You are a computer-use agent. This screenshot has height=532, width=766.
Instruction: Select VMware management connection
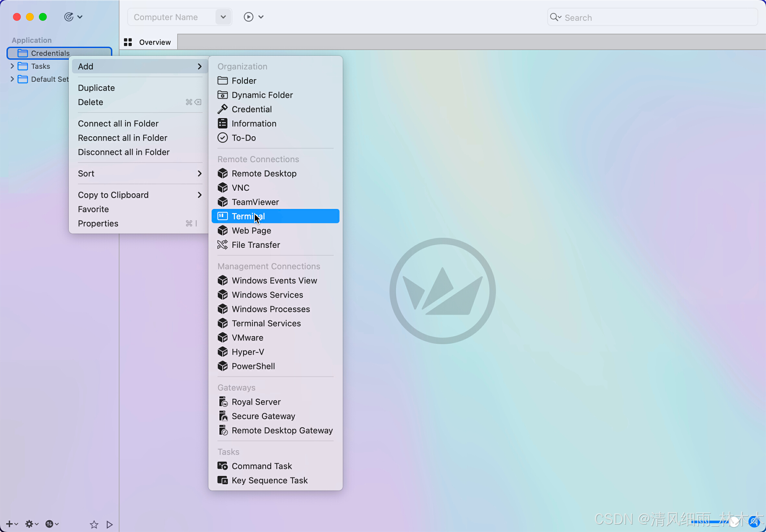point(276,338)
